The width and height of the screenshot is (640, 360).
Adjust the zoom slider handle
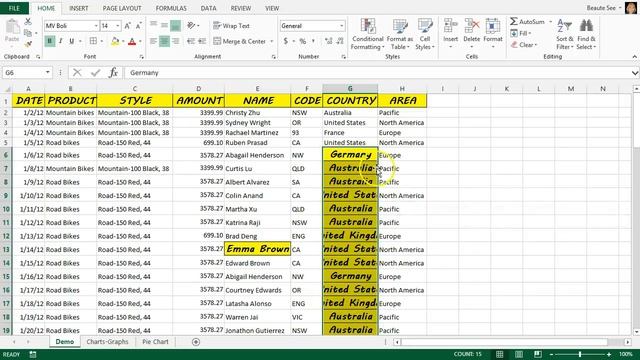(x=580, y=354)
